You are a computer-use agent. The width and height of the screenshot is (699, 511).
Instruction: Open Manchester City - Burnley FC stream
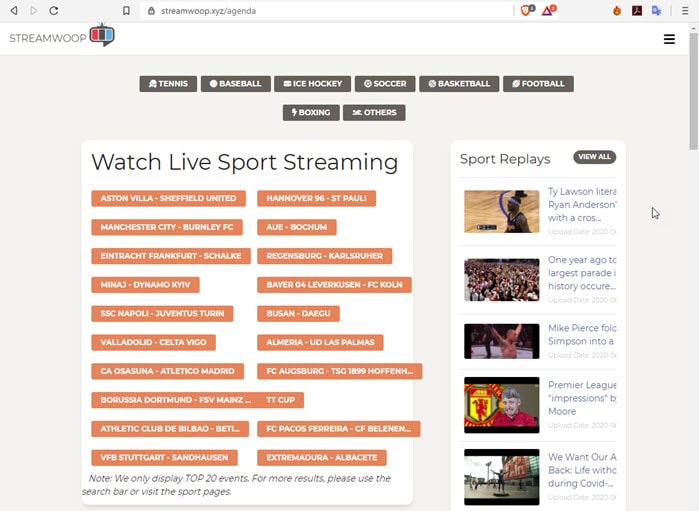[x=167, y=227]
